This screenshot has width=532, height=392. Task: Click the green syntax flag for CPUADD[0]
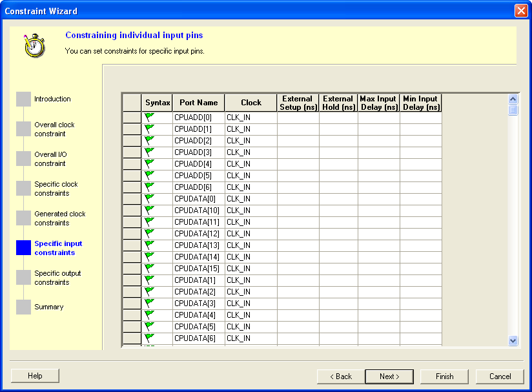pyautogui.click(x=149, y=117)
